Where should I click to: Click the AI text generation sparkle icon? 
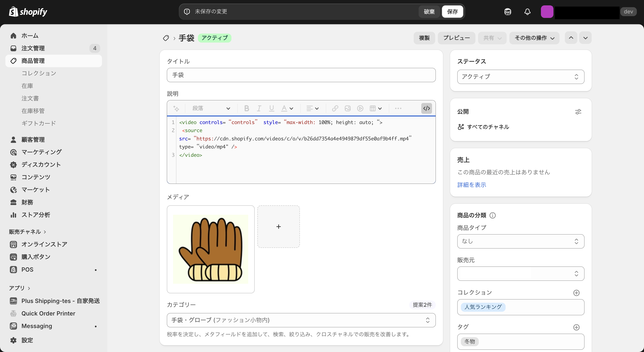[176, 108]
